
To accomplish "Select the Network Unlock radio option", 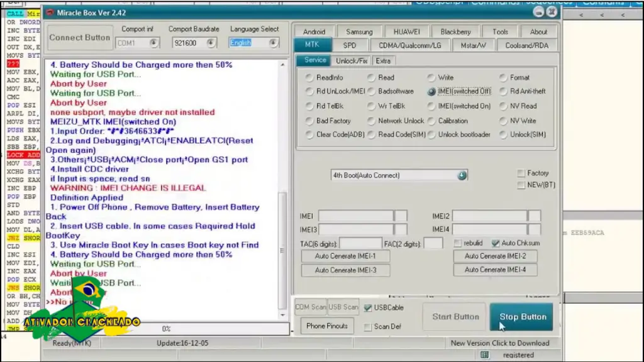I will point(371,121).
